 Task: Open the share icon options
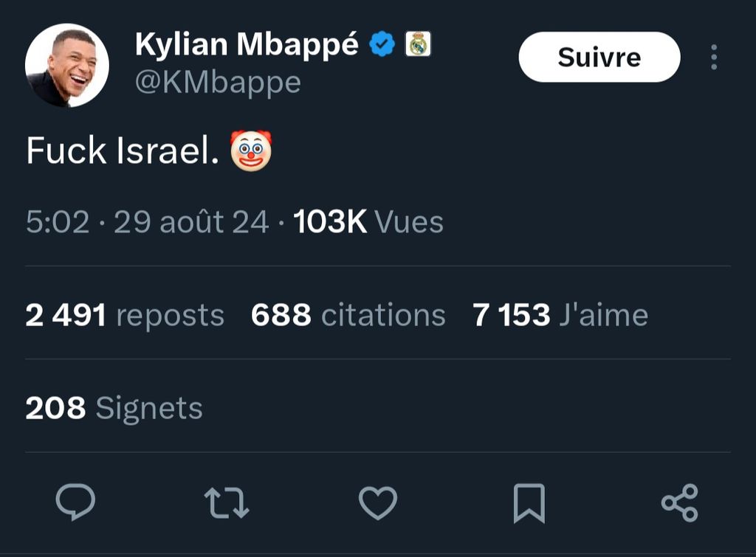click(x=679, y=503)
